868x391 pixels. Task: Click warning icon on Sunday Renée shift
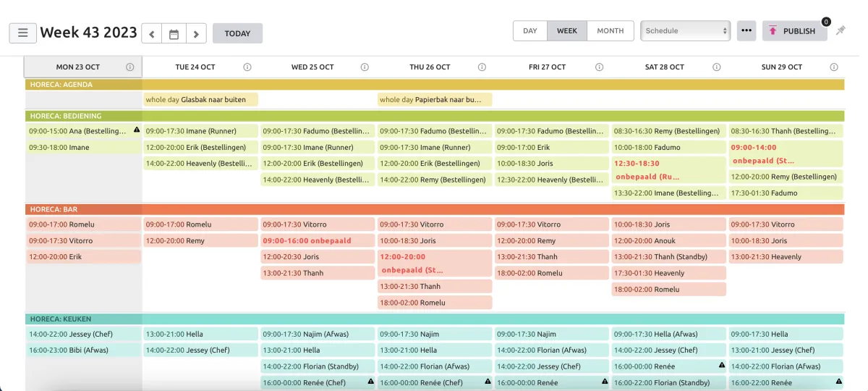click(x=839, y=382)
